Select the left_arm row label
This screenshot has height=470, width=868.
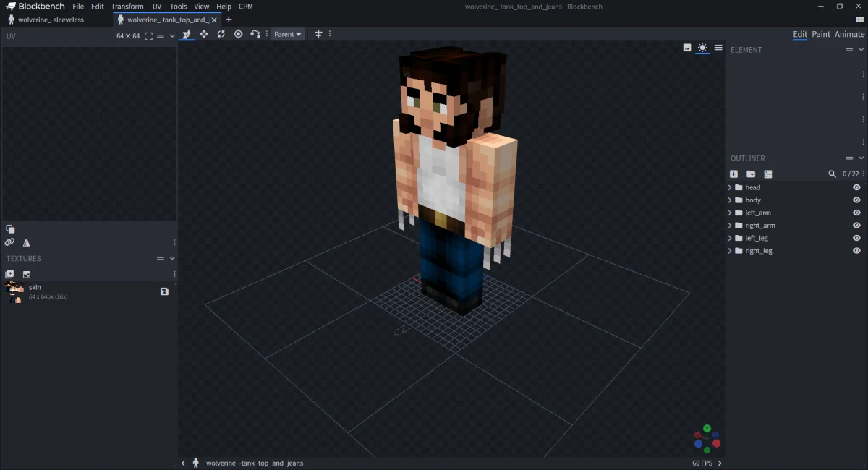[x=757, y=213]
